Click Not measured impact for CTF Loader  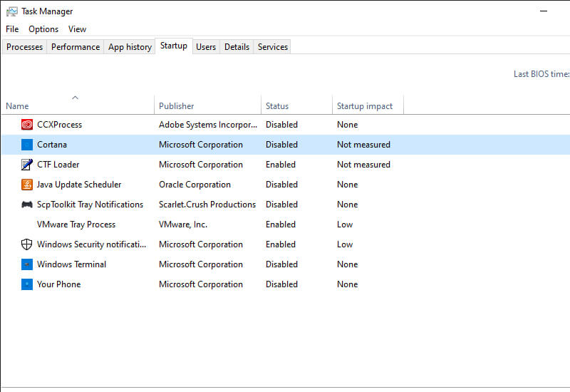pos(363,165)
